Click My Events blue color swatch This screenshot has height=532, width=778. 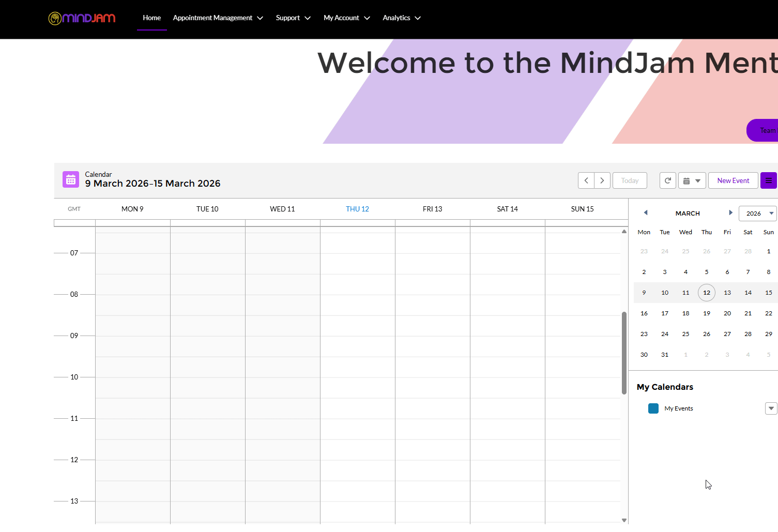pyautogui.click(x=653, y=408)
